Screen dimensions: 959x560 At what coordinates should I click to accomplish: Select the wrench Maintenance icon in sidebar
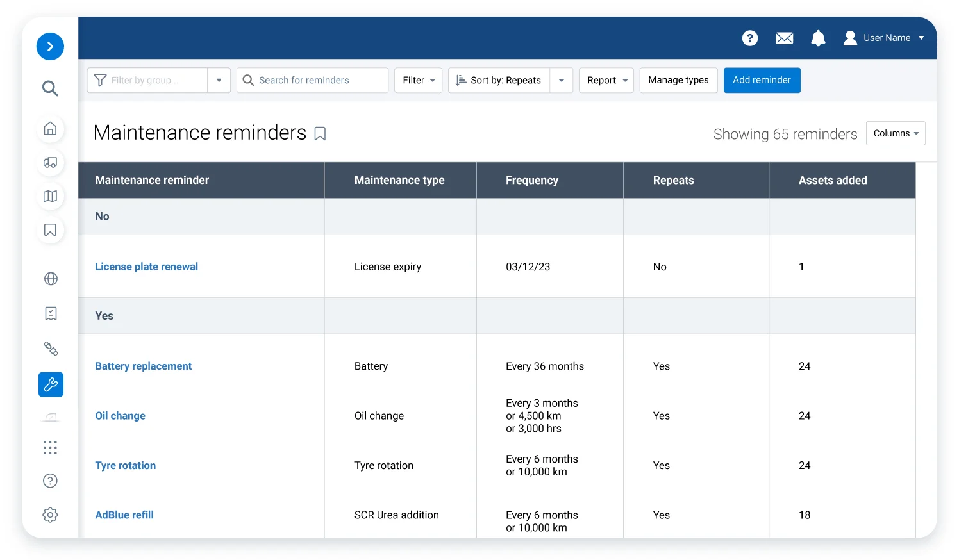tap(50, 384)
